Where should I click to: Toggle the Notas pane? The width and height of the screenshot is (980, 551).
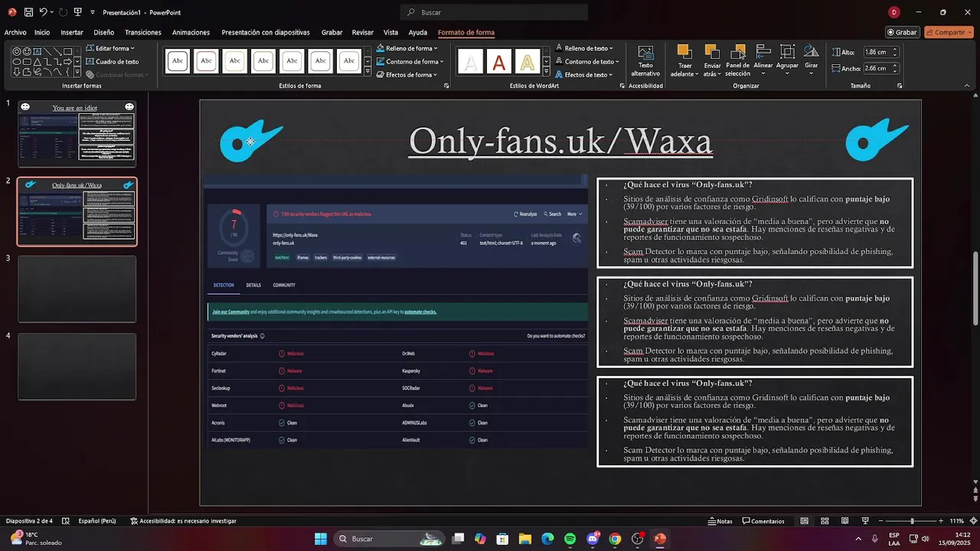click(719, 521)
